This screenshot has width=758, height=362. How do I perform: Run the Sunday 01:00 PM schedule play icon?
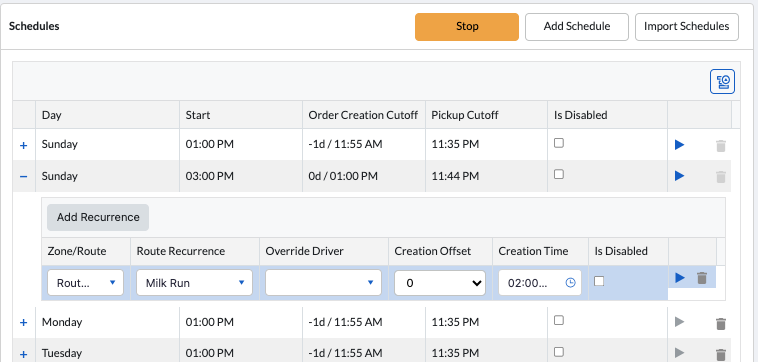pyautogui.click(x=680, y=145)
